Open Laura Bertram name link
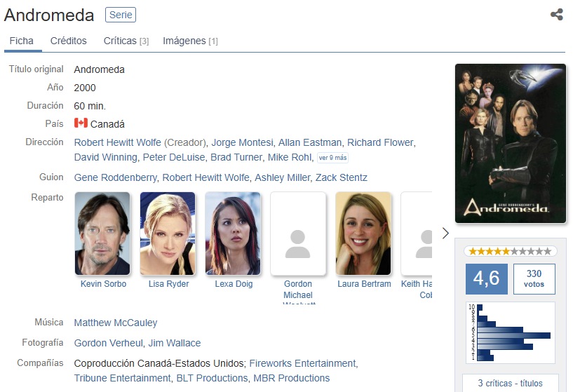573x392 pixels. 364,284
